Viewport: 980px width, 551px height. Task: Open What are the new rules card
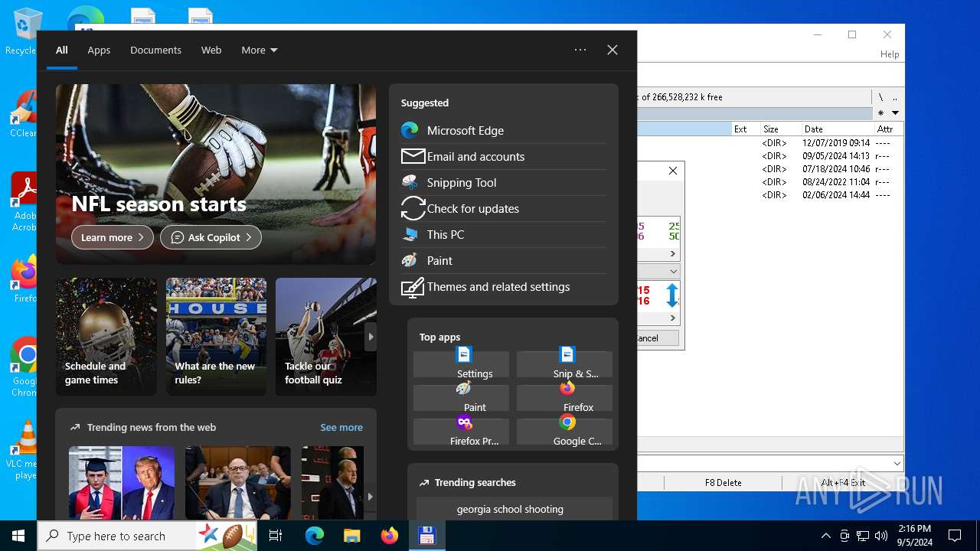[216, 337]
